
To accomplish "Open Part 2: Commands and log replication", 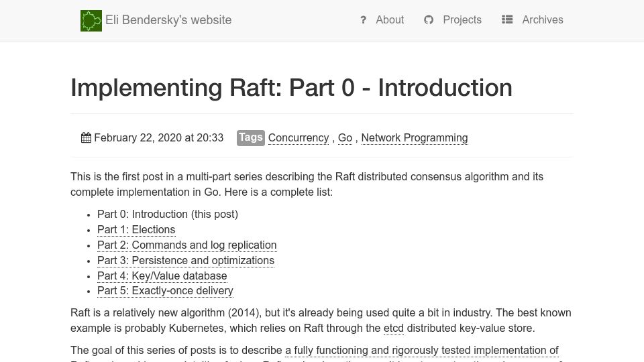I will [x=187, y=245].
